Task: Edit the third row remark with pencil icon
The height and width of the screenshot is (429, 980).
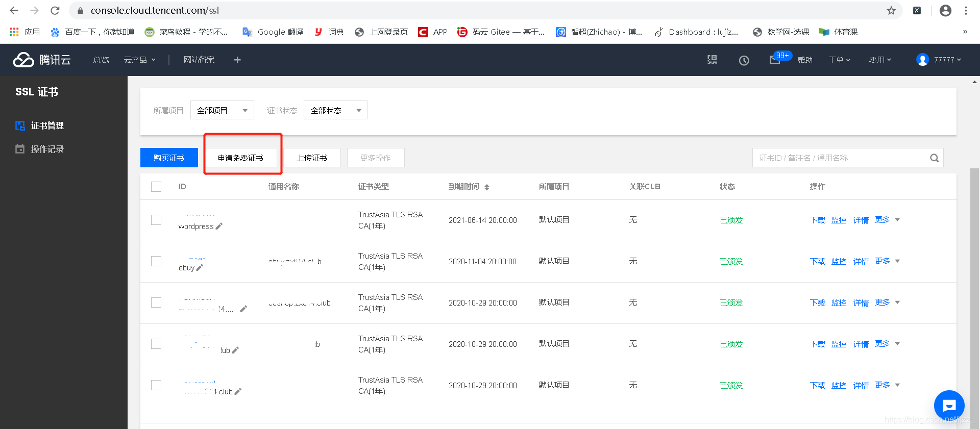Action: (x=243, y=309)
